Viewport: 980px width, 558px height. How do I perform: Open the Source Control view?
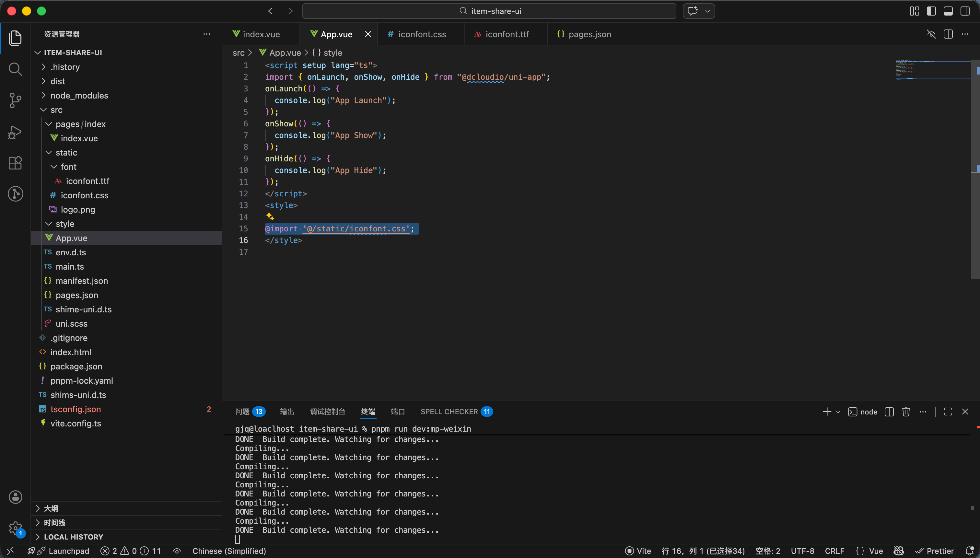point(15,100)
